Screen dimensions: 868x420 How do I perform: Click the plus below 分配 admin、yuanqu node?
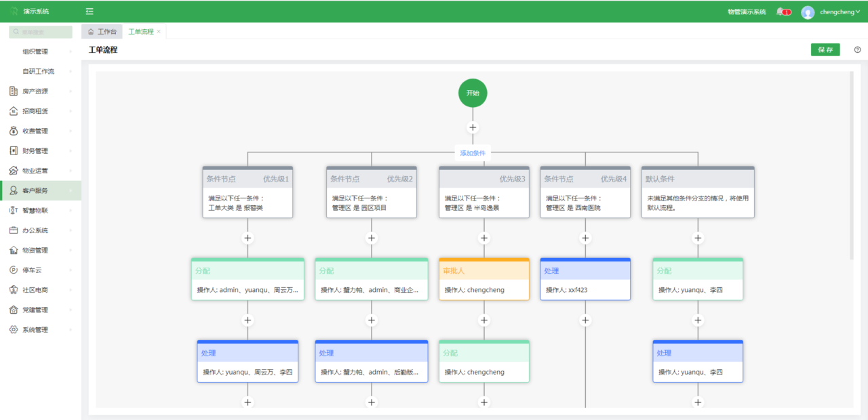248,320
